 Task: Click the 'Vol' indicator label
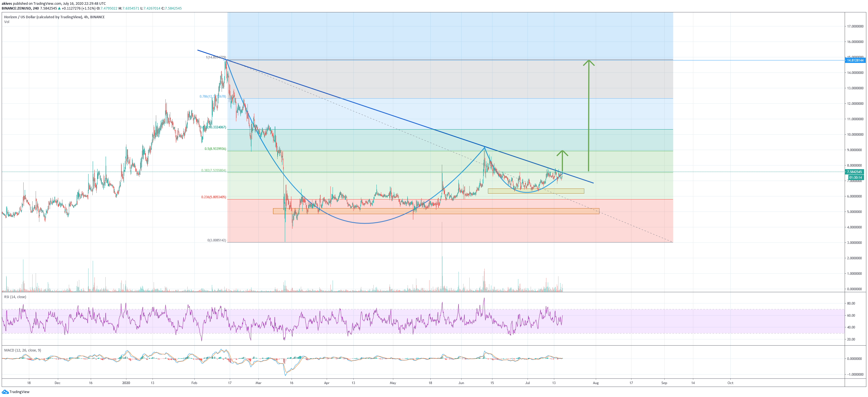(x=7, y=22)
